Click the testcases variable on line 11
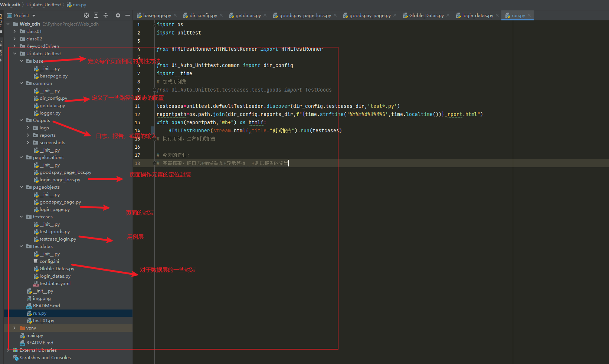Screen dimensions: 609x364 tap(170, 106)
